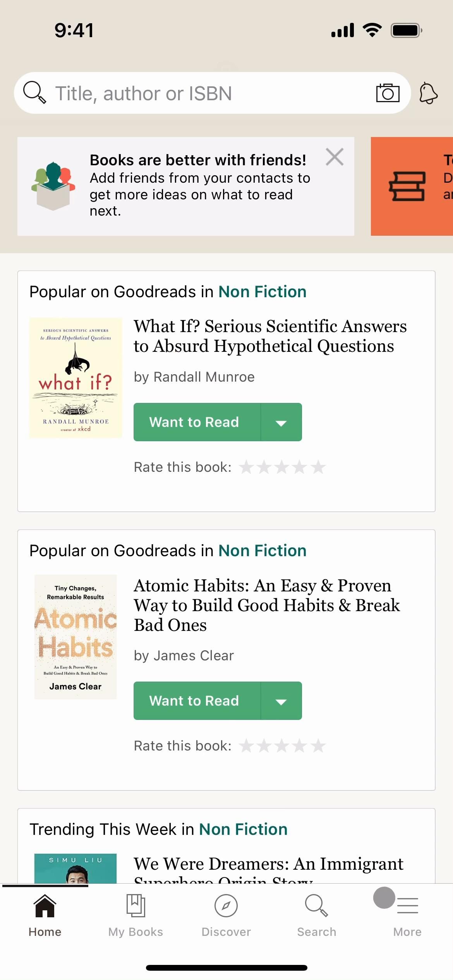Open the Atomic Habits cover thumbnail

(x=75, y=637)
